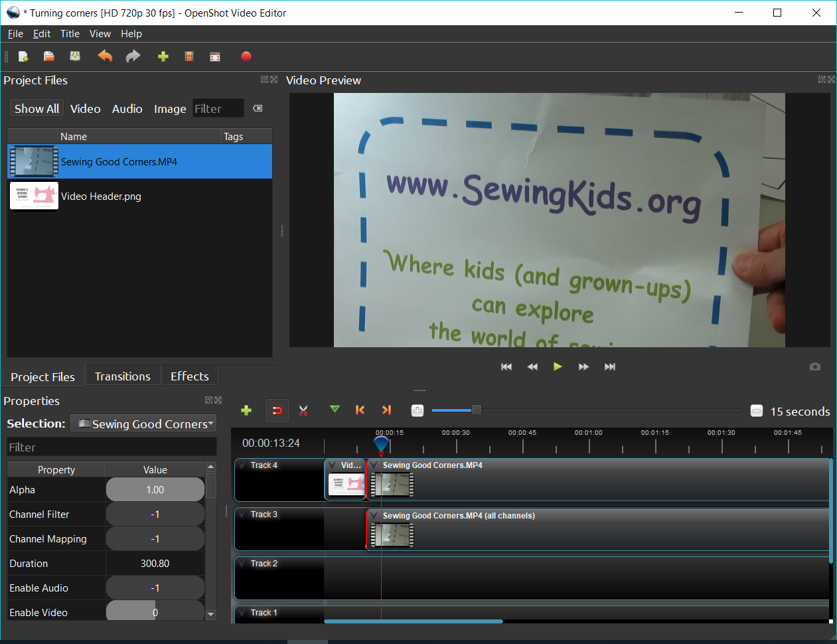Close the Properties panel
The height and width of the screenshot is (644, 837).
tap(218, 400)
